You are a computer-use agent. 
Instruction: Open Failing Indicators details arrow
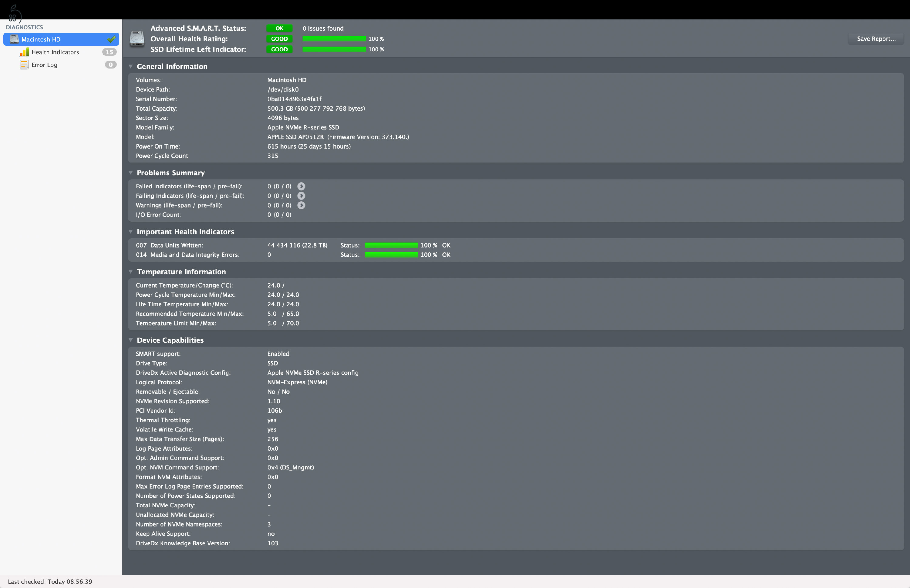click(x=301, y=196)
